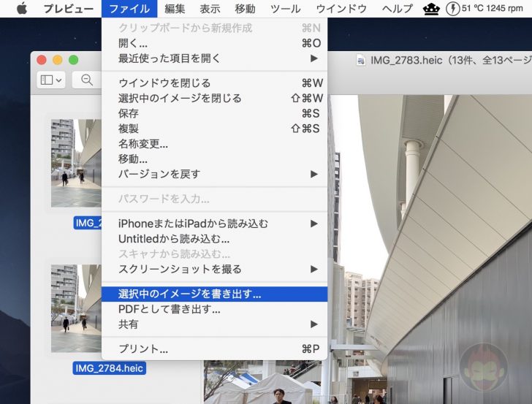Close the Preview window with red button

click(42, 60)
